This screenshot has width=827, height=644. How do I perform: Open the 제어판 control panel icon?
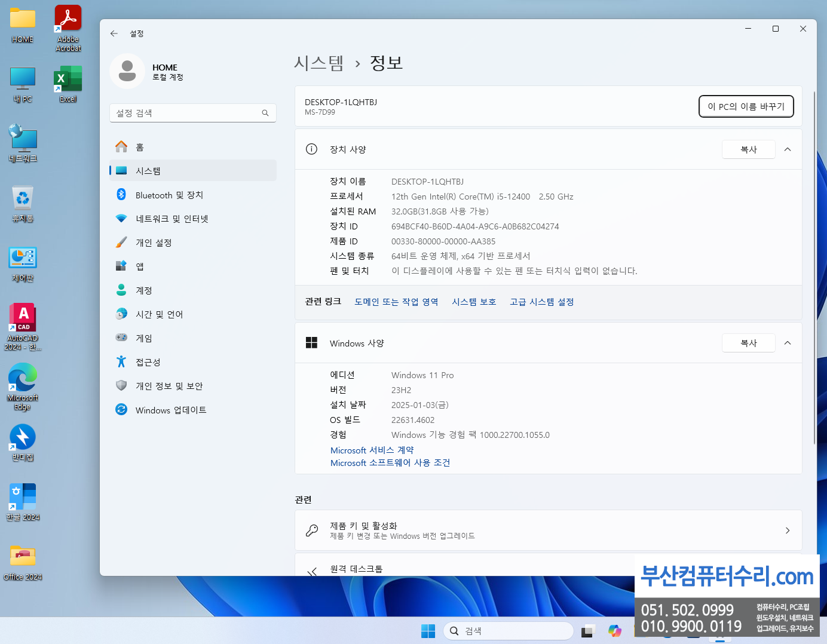[23, 264]
